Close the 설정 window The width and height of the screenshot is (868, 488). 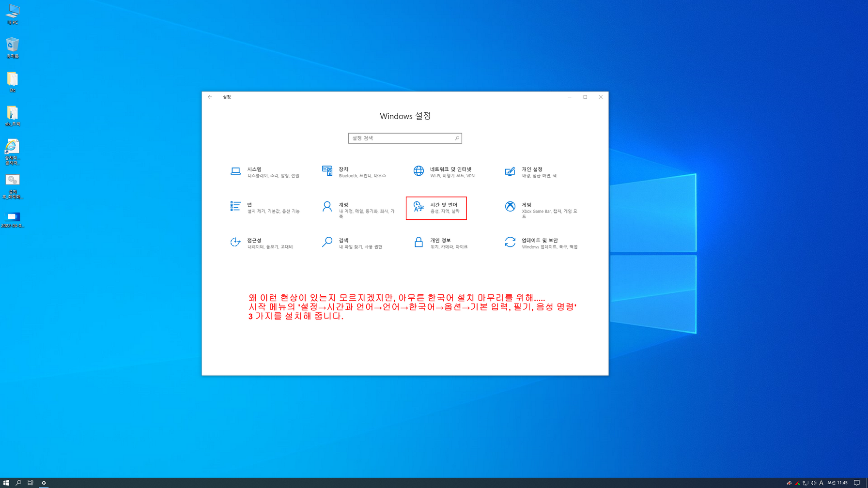tap(601, 97)
